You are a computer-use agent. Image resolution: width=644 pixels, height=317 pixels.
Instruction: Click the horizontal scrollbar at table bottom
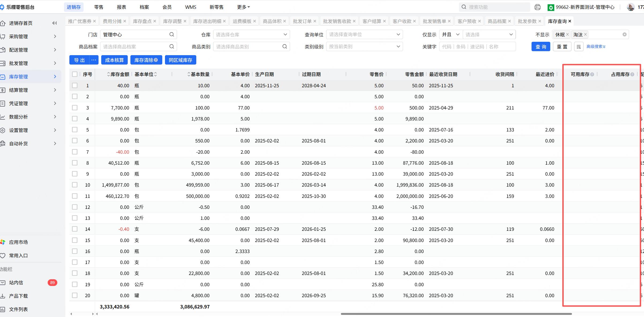click(456, 314)
